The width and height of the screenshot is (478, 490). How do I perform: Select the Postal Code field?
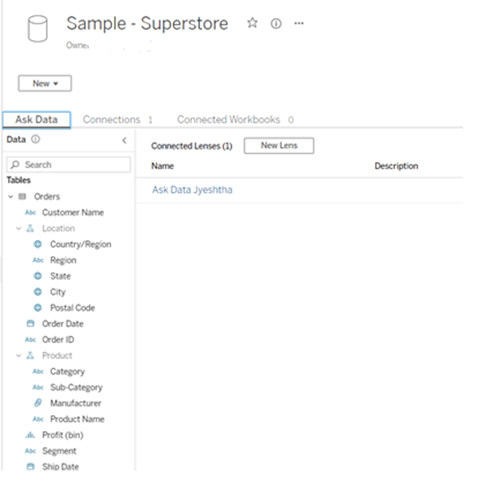[72, 308]
